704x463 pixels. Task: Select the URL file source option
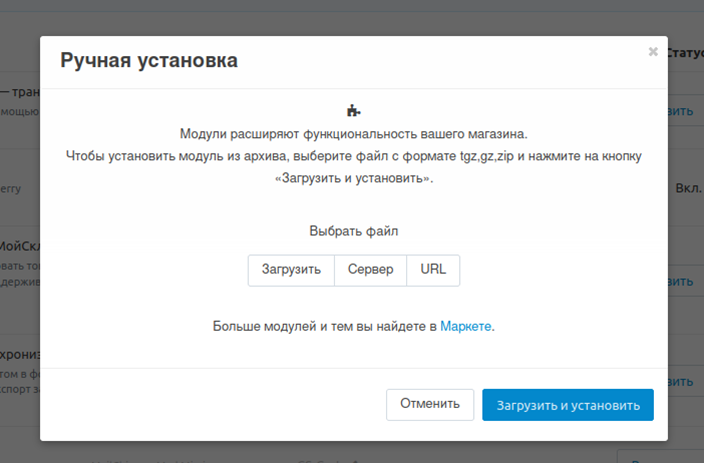pyautogui.click(x=433, y=270)
